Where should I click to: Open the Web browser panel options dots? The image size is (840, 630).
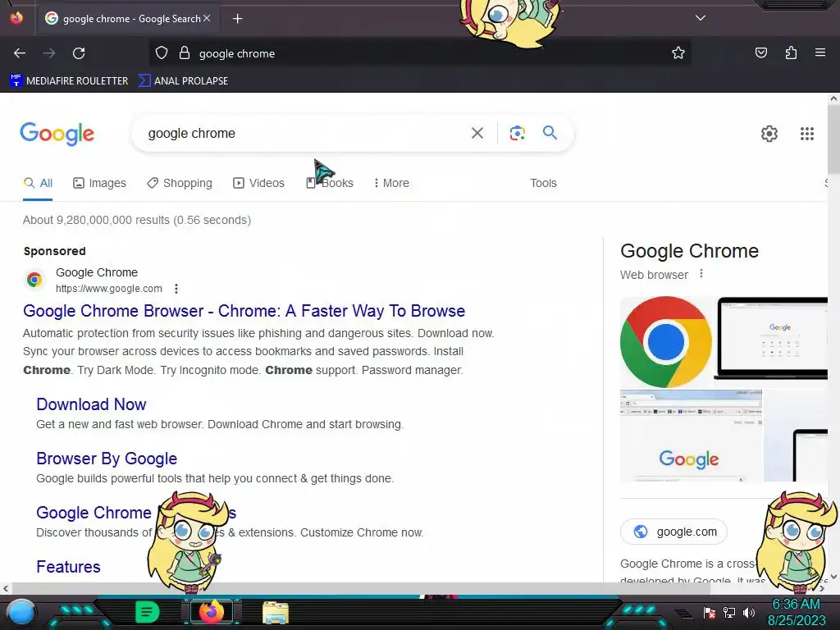701,274
